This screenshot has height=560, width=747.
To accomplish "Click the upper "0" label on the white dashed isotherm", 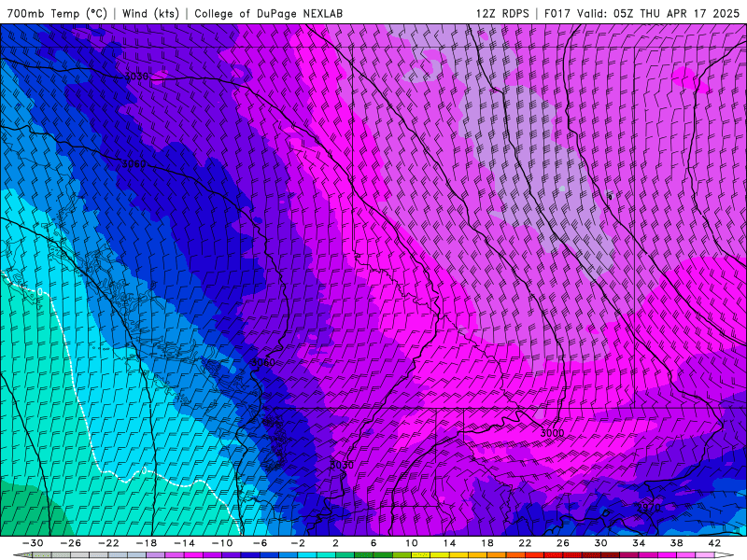I will 39,291.
